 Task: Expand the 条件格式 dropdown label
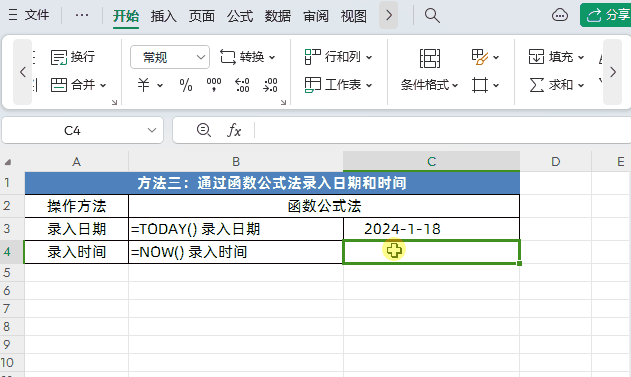(429, 85)
